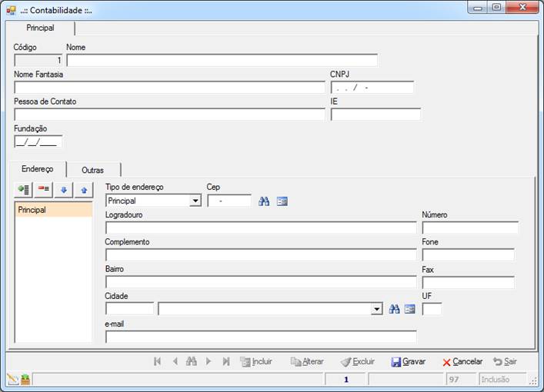Viewport: 544px width, 392px height.
Task: Click the Cep input field
Action: (229, 201)
